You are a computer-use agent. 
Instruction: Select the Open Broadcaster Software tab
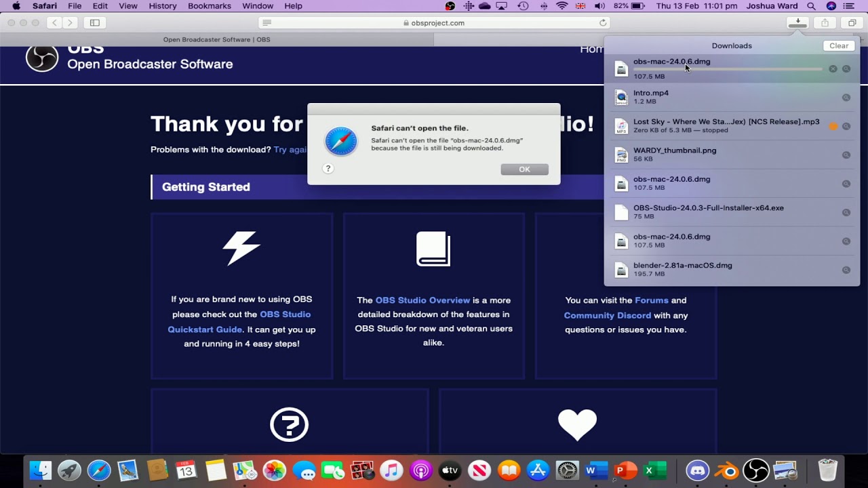tap(217, 39)
